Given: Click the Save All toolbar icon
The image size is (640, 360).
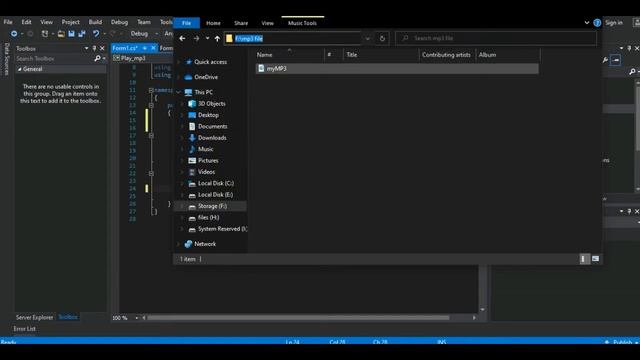Looking at the screenshot, I should click(x=82, y=34).
